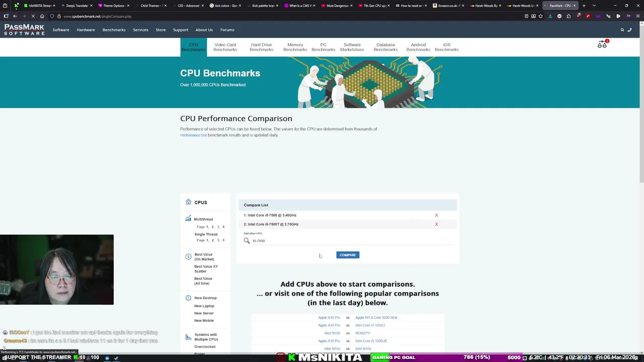Open Software Marketshare tab

pos(352,47)
